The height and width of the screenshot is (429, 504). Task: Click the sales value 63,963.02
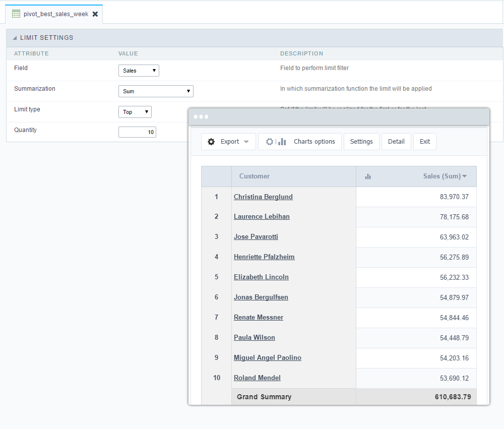(x=454, y=237)
